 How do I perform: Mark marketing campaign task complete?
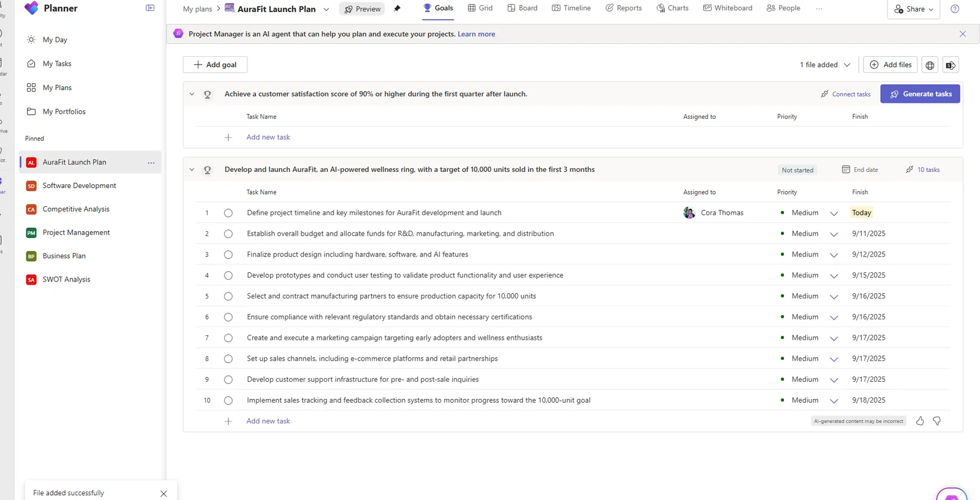tap(228, 338)
